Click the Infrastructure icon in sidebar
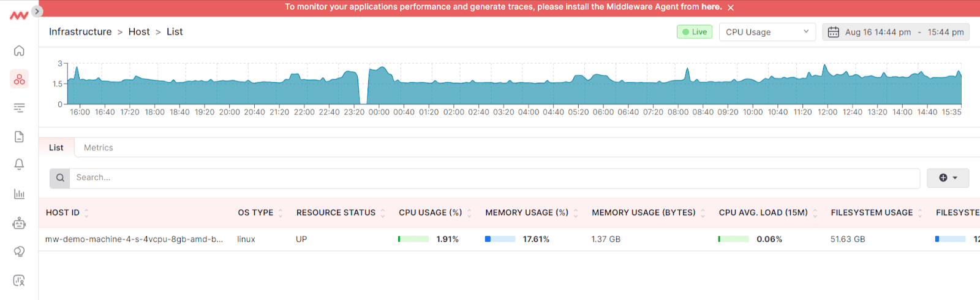The height and width of the screenshot is (300, 980). [x=19, y=79]
